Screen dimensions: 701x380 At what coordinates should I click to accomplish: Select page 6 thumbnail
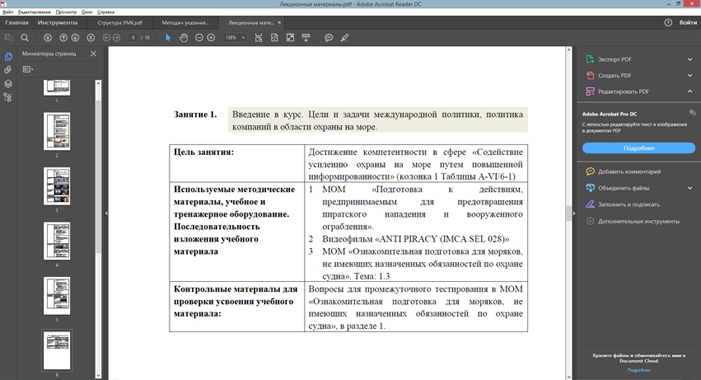(x=57, y=350)
